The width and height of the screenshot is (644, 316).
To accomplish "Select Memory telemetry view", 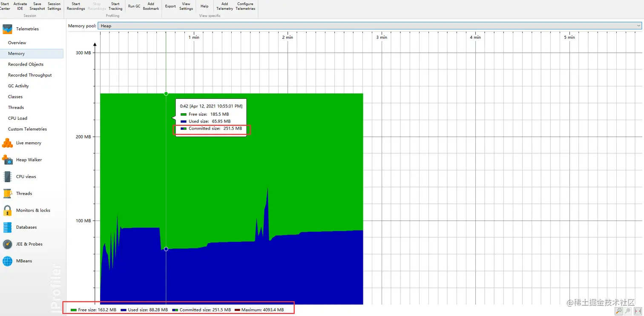I will 32,54.
